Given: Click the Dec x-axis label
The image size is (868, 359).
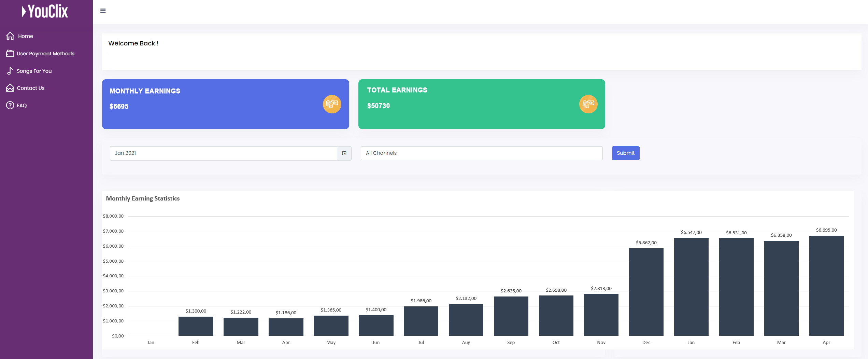Looking at the screenshot, I should 646,343.
